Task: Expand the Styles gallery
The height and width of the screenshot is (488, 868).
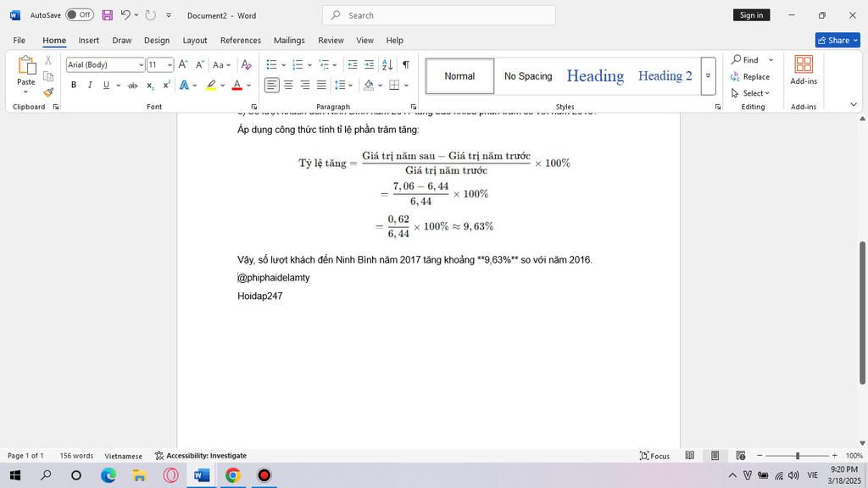Action: 708,76
